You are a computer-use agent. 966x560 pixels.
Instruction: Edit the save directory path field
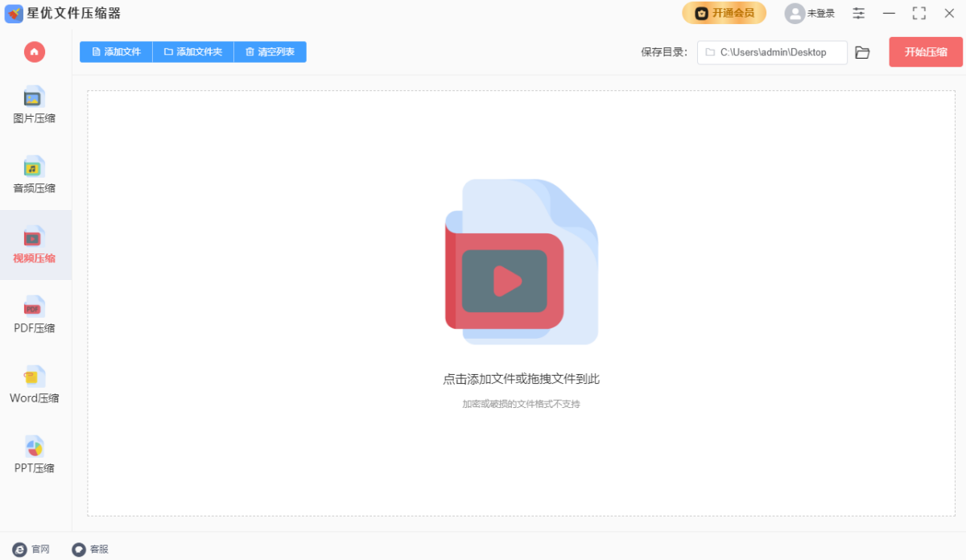tap(771, 51)
